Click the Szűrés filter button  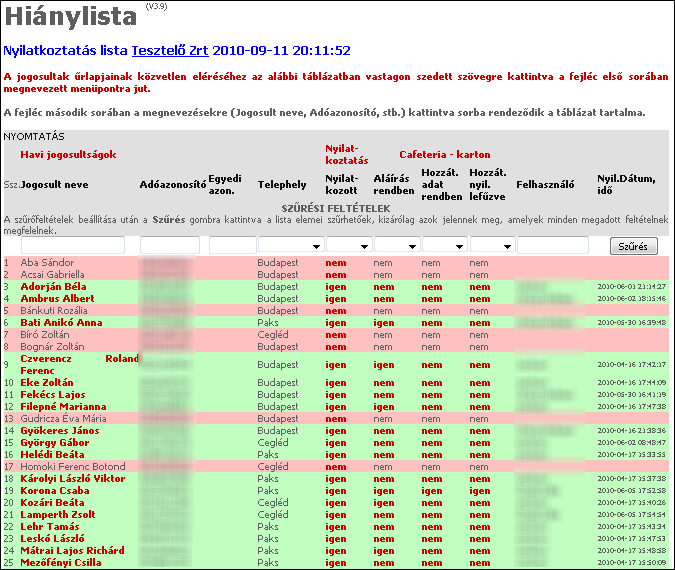pos(633,246)
